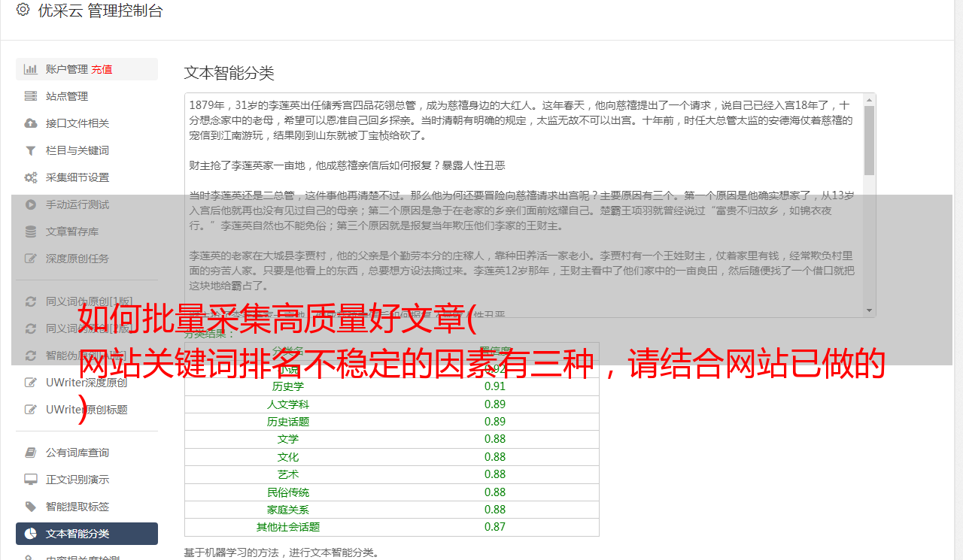Click the 0.87 confidence value

click(495, 527)
